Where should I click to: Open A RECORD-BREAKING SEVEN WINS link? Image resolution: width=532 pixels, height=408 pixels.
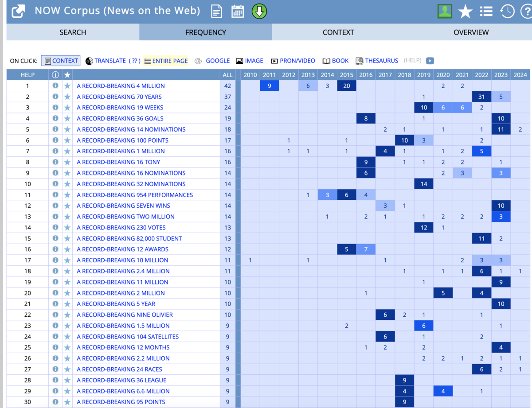point(123,206)
